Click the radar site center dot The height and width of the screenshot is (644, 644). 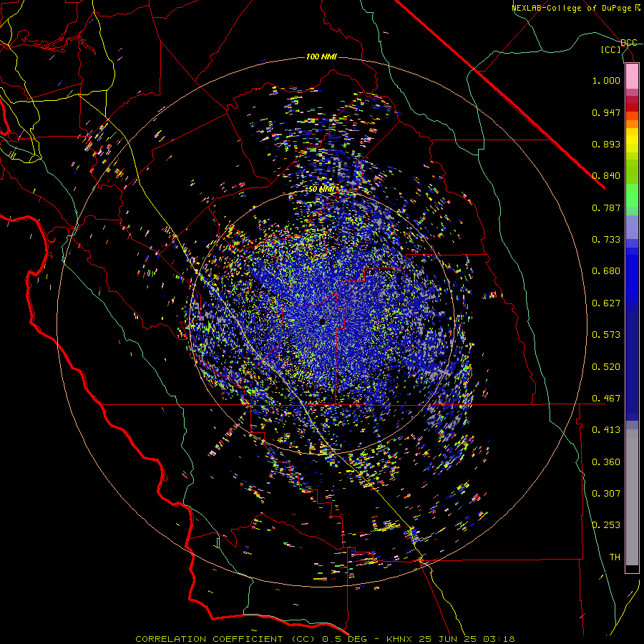tap(322, 321)
